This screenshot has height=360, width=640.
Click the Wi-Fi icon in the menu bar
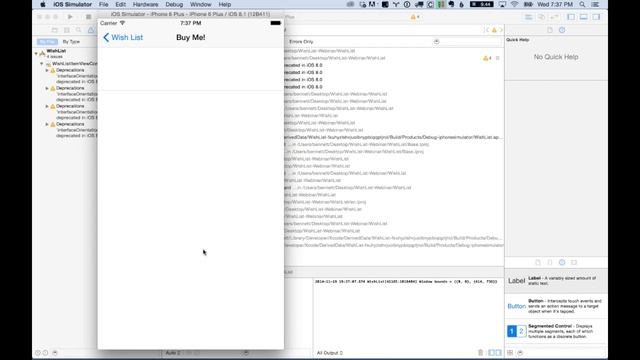[x=515, y=4]
